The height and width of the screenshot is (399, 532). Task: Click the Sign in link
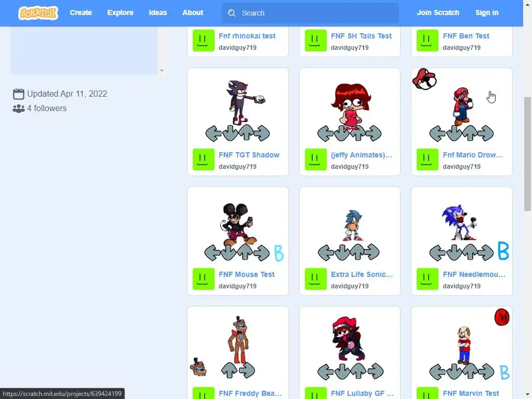[486, 12]
